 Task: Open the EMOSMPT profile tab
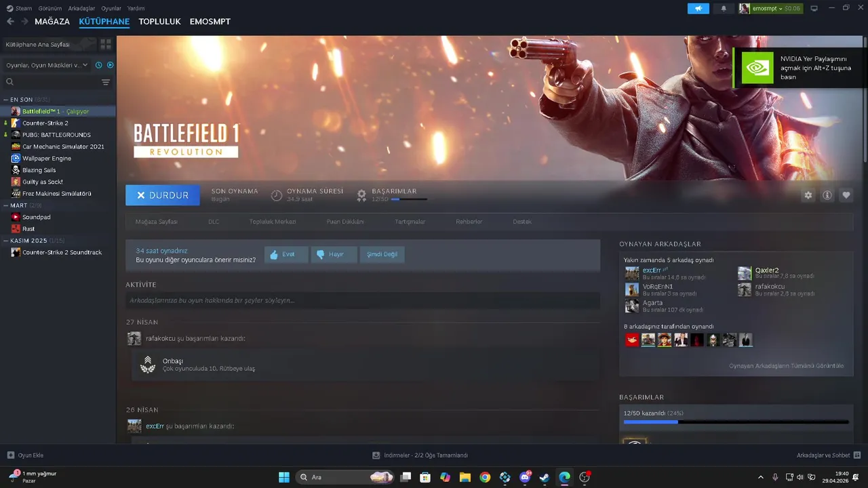(x=210, y=22)
